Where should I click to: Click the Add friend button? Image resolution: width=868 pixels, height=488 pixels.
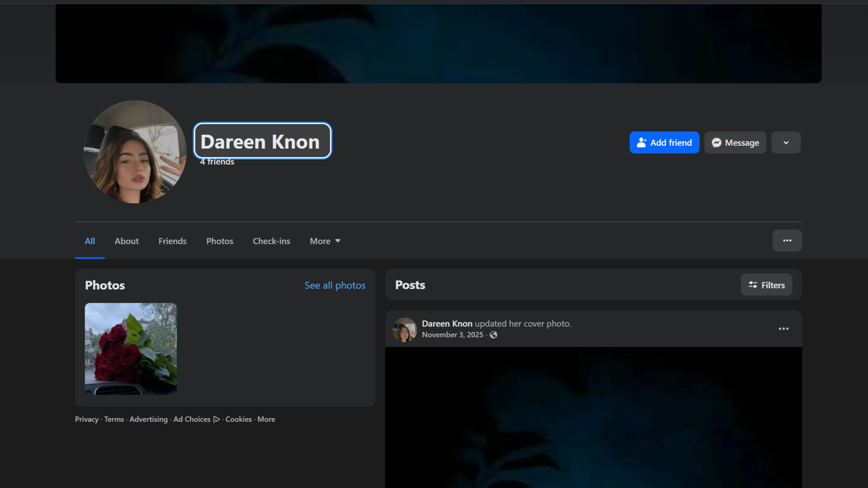coord(664,143)
